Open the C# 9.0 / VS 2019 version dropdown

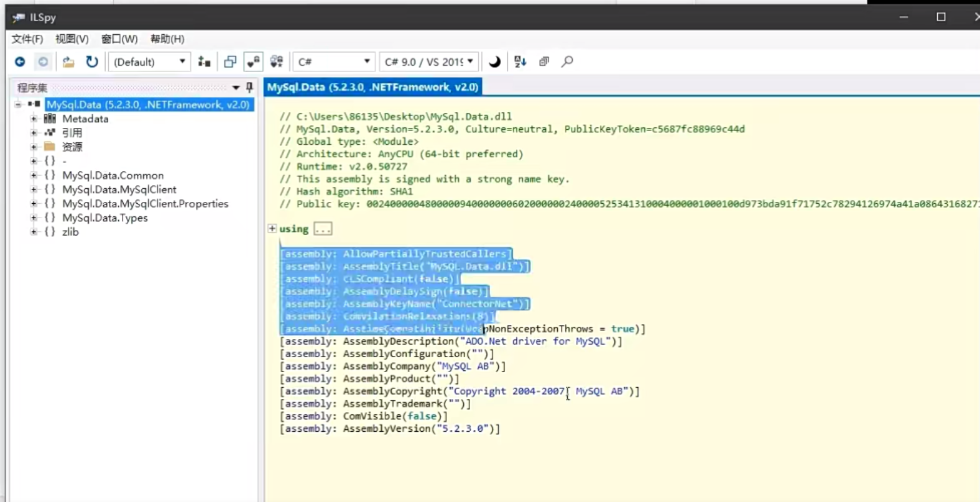pyautogui.click(x=429, y=62)
